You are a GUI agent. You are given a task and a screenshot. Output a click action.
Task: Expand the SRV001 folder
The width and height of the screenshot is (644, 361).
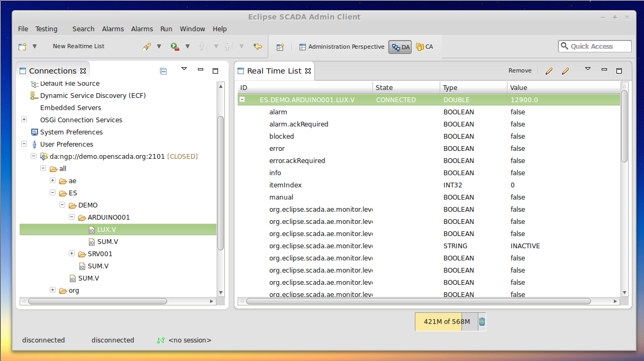pyautogui.click(x=71, y=254)
